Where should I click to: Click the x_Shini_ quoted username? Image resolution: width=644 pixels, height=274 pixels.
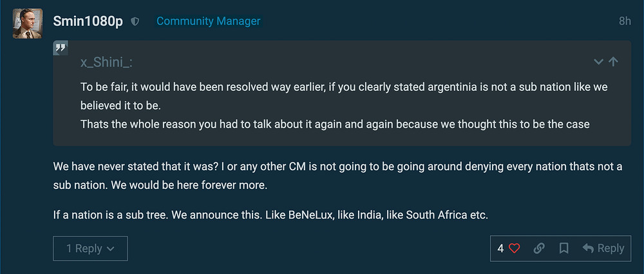click(106, 62)
